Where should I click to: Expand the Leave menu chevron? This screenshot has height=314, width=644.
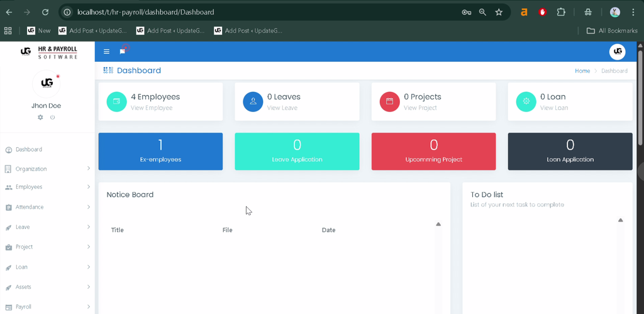coord(89,227)
